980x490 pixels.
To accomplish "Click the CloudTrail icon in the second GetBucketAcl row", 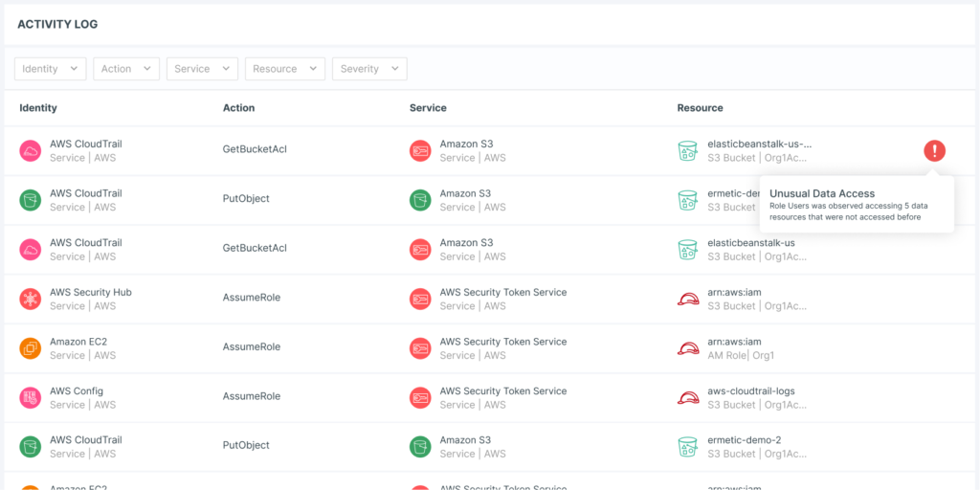I will click(30, 250).
